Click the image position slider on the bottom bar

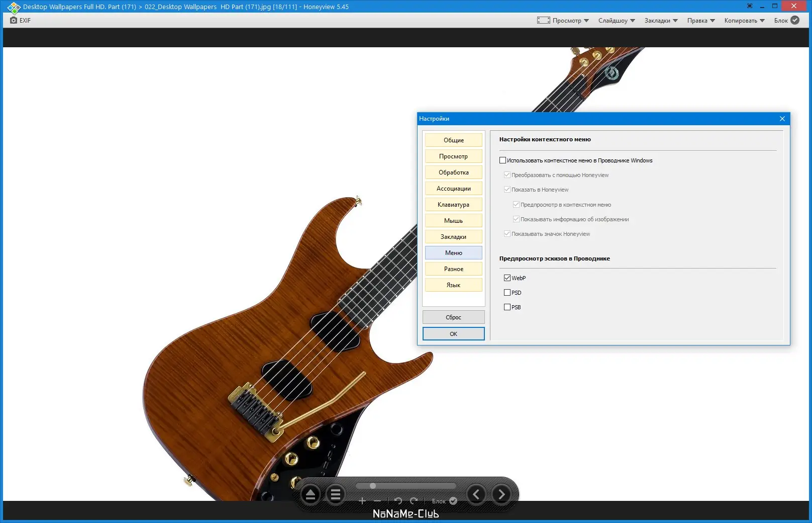pos(406,486)
